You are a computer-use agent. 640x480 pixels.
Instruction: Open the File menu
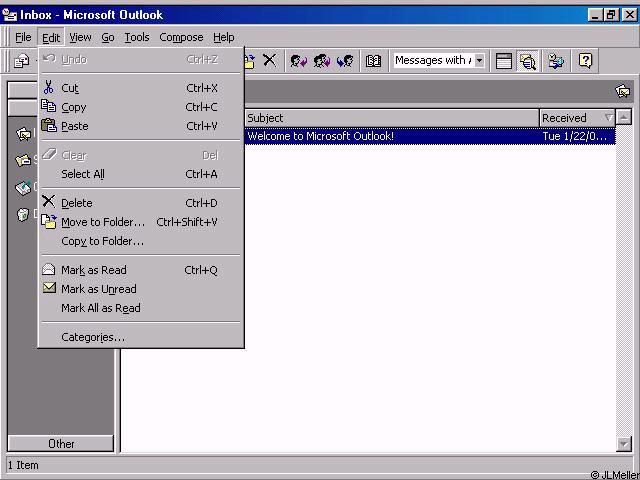(x=23, y=38)
